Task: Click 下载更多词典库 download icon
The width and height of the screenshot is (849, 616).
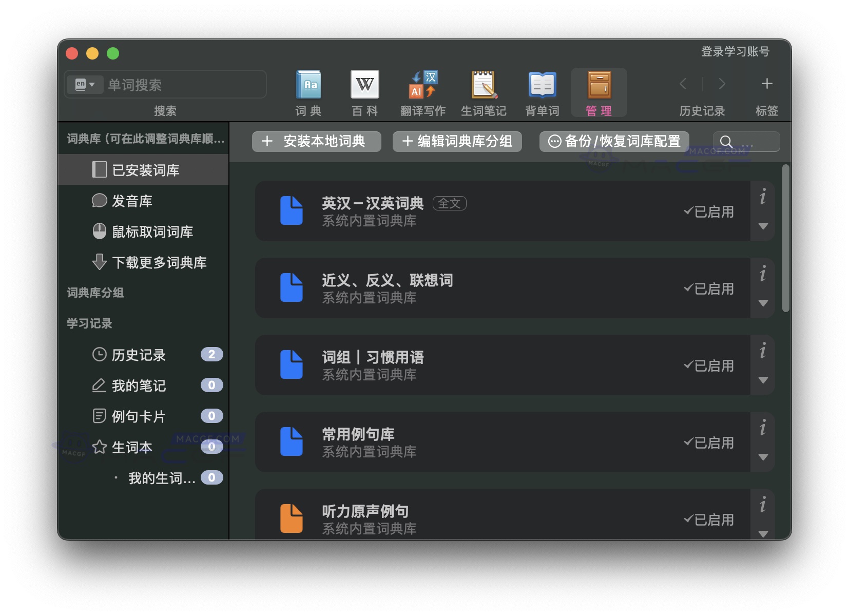Action: click(99, 262)
